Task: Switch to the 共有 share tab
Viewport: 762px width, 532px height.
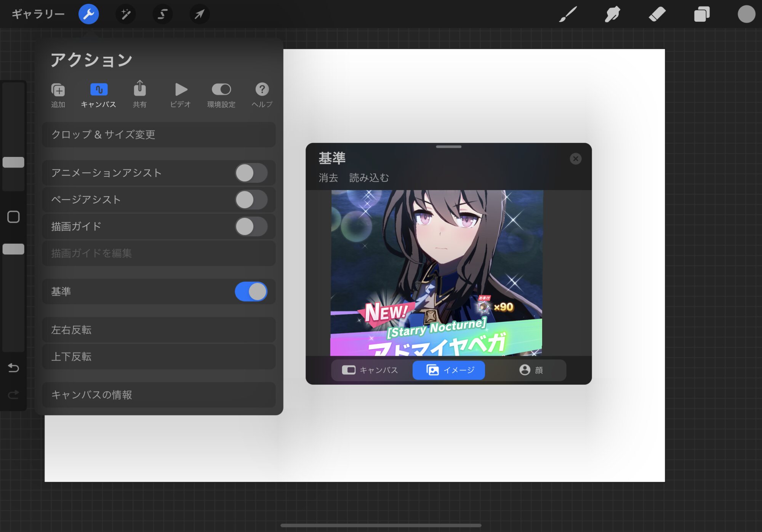Action: tap(139, 94)
